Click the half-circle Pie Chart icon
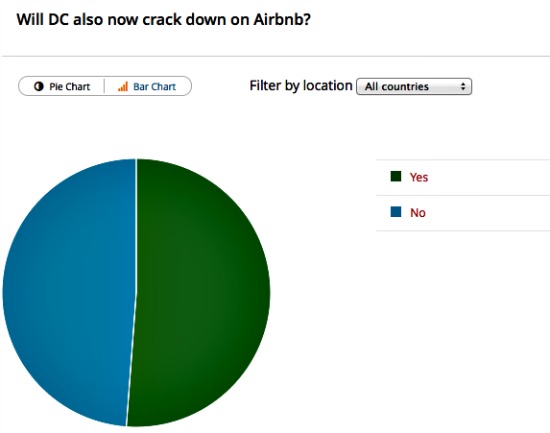Screen dimensions: 550x433 click(x=39, y=86)
